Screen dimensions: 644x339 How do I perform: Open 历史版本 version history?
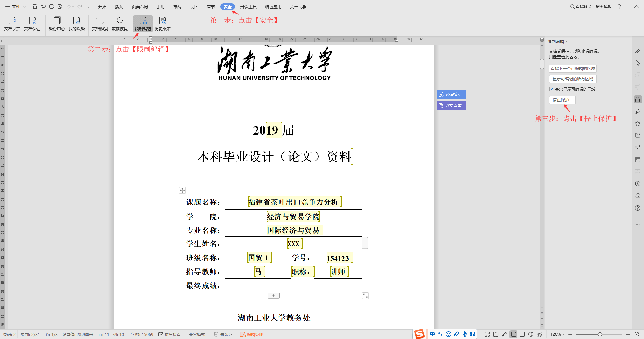(163, 24)
